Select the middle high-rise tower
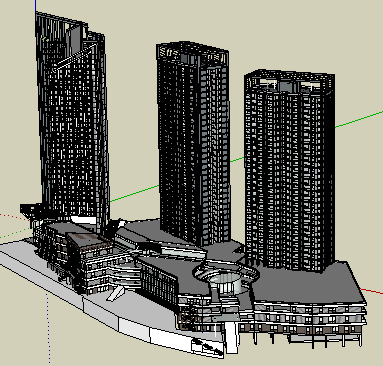The image size is (383, 366). click(x=194, y=143)
